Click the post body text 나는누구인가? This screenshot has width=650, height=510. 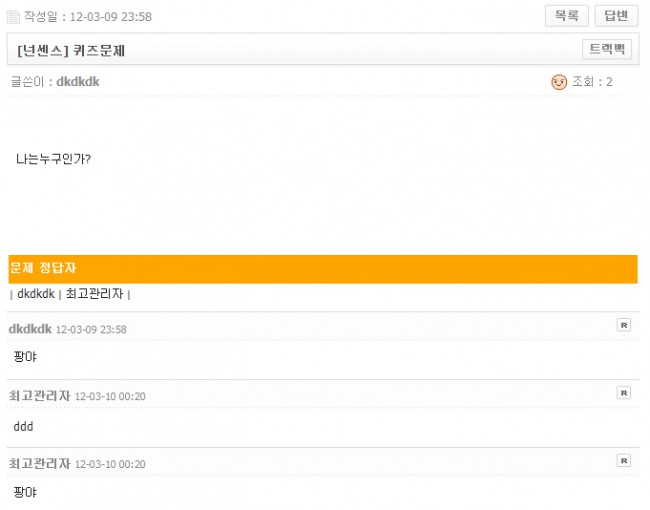tap(54, 159)
